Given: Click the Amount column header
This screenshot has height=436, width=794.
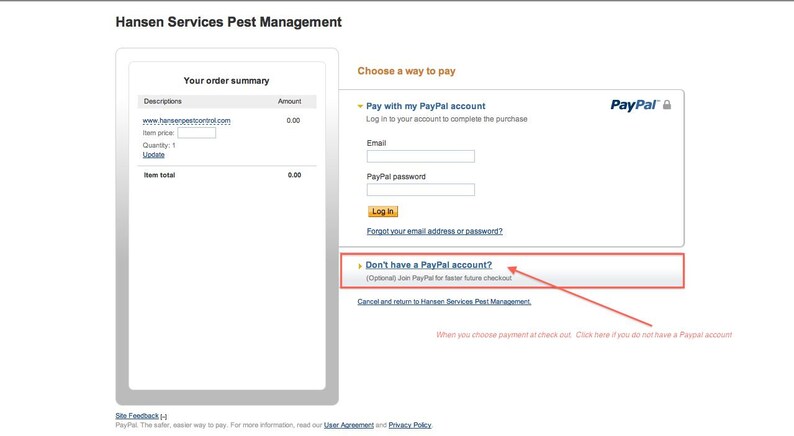Looking at the screenshot, I should (289, 101).
